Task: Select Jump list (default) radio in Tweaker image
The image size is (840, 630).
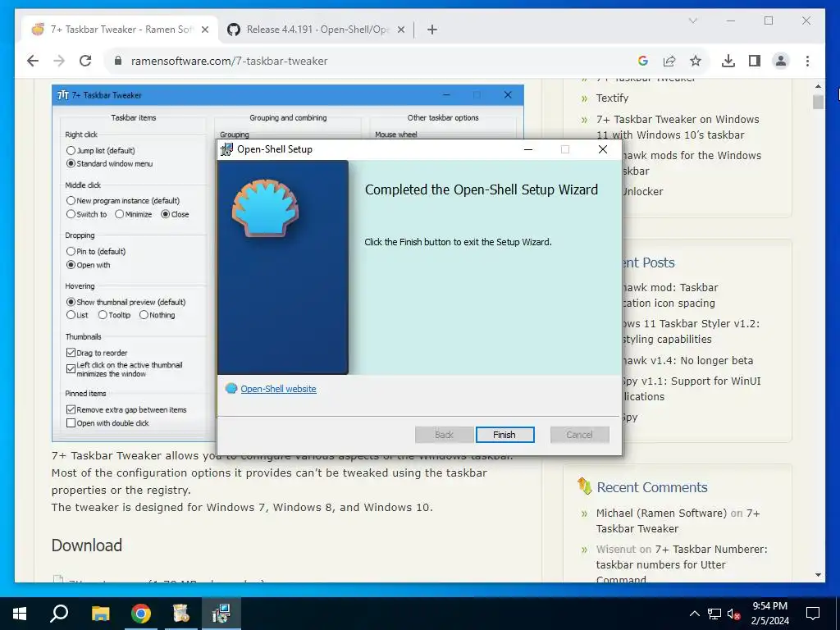Action: pyautogui.click(x=71, y=151)
